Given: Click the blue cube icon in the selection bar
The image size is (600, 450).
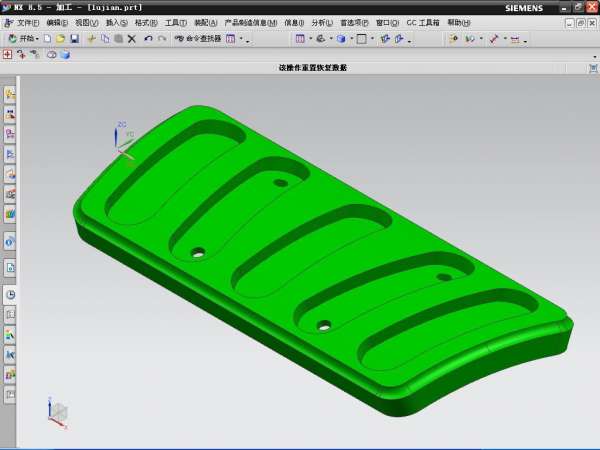Looking at the screenshot, I should [66, 55].
